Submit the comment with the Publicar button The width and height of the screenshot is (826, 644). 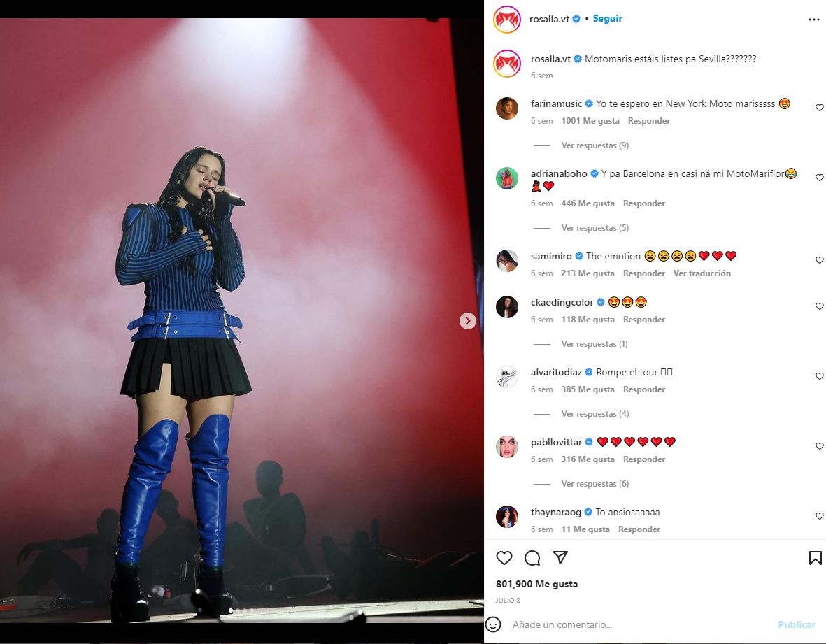click(x=797, y=624)
